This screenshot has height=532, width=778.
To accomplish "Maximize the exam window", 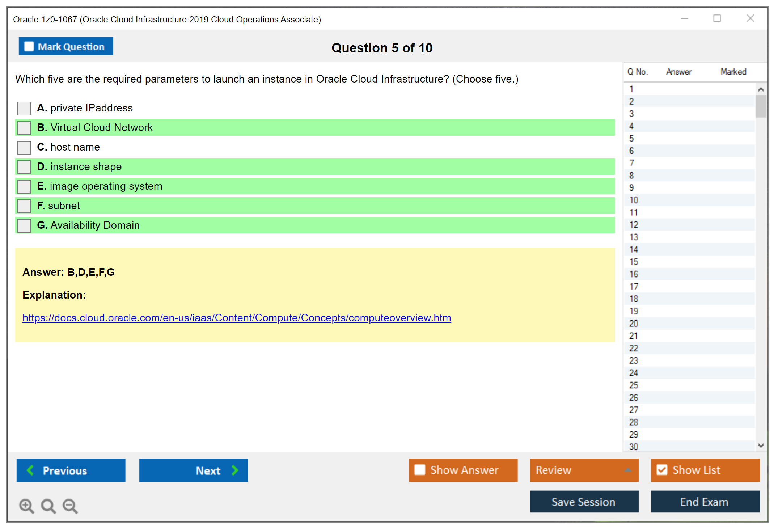I will coord(717,18).
